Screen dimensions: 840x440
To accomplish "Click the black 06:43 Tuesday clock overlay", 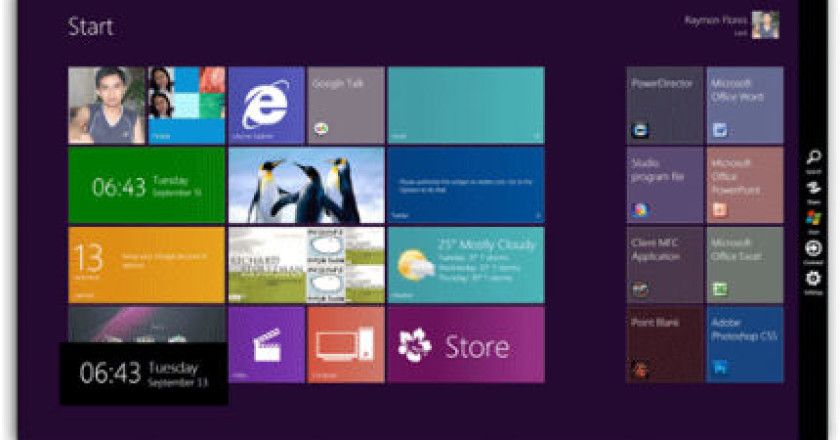I will 144,374.
